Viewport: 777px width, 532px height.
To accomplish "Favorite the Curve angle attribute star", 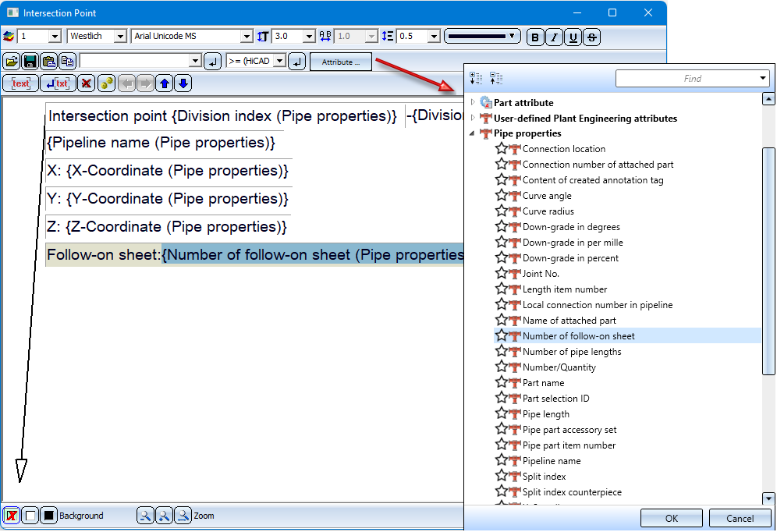I will 502,195.
